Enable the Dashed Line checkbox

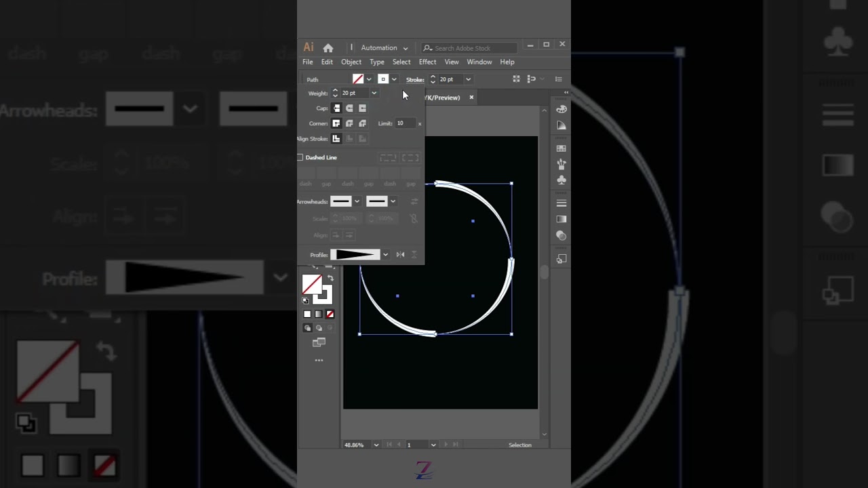(x=300, y=157)
